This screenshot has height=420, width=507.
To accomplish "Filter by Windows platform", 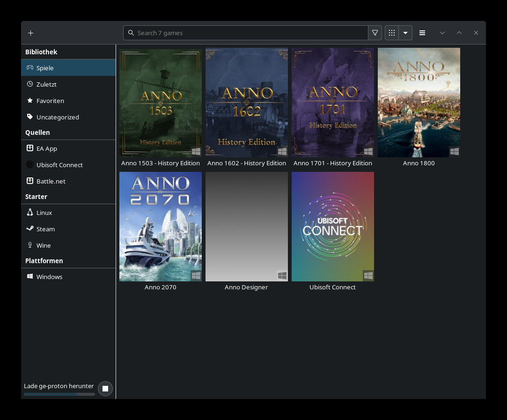I will [x=49, y=277].
